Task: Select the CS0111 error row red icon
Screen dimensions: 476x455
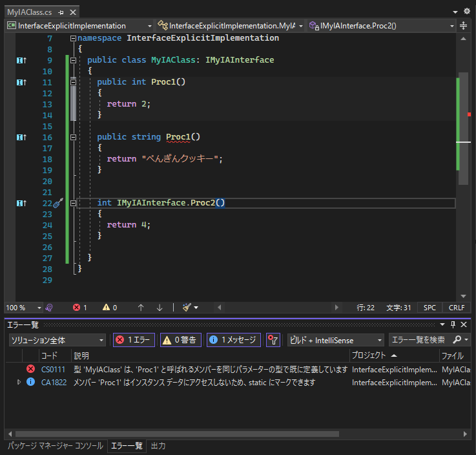Action: [x=30, y=369]
